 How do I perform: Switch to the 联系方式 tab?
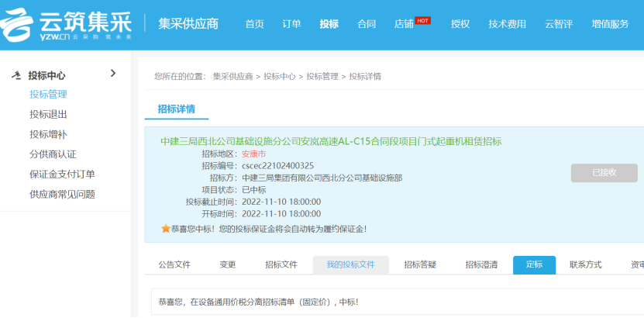tap(586, 265)
